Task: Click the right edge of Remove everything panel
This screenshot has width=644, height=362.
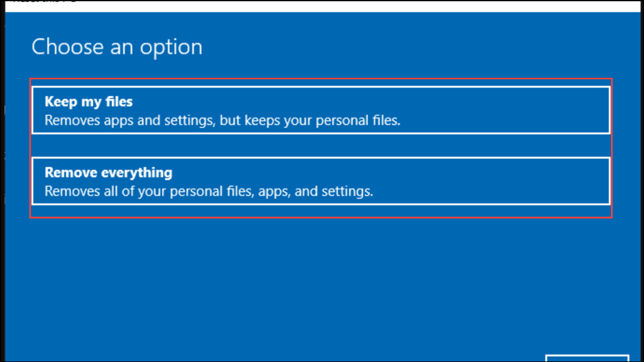Action: pos(609,180)
